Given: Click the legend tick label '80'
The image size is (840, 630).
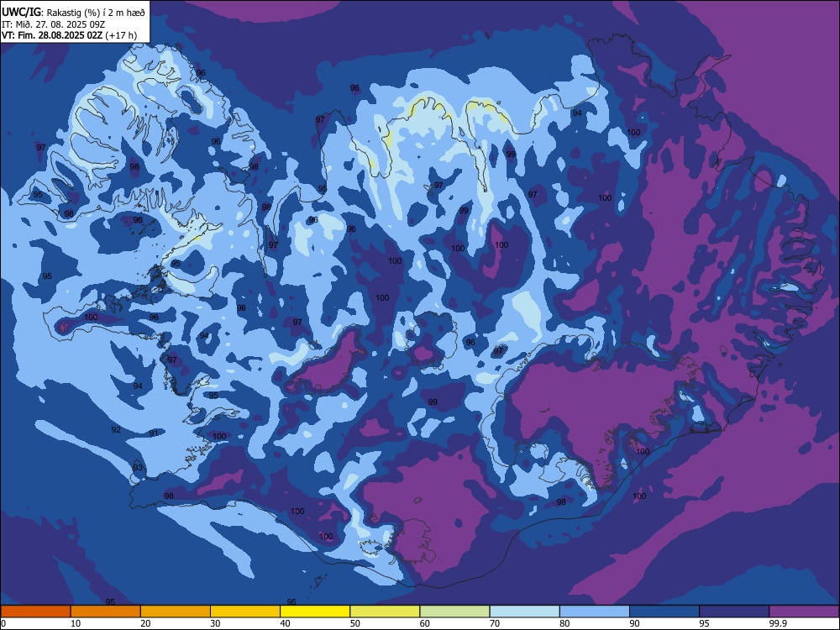Looking at the screenshot, I should click(x=564, y=623).
